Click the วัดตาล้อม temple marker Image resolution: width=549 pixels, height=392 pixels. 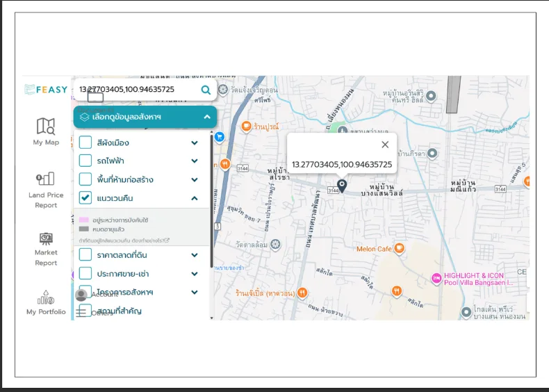[276, 245]
